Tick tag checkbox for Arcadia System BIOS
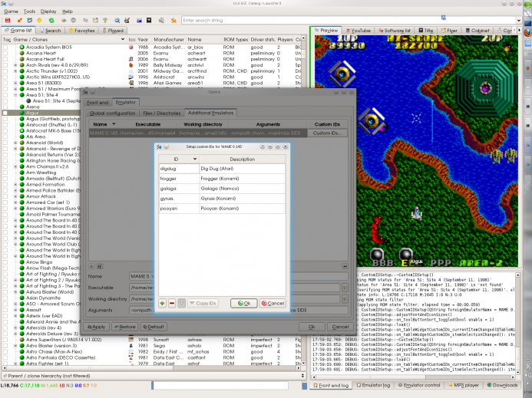 pos(5,47)
